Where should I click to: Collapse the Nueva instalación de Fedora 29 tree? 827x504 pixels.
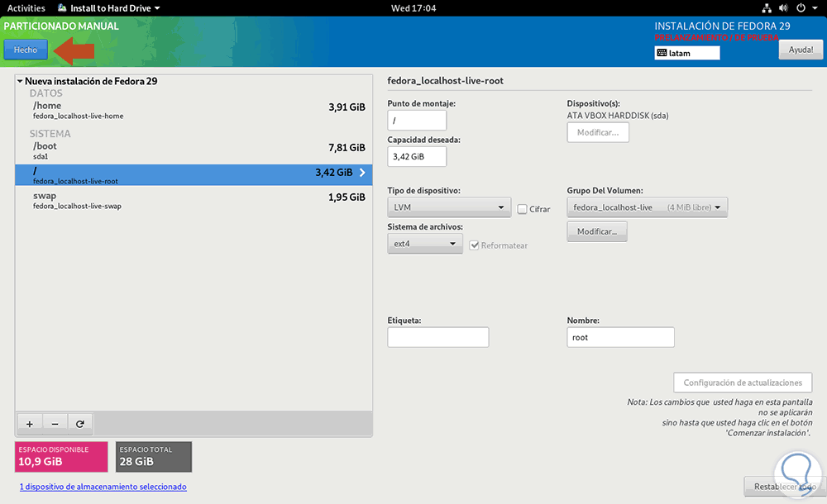coord(20,81)
